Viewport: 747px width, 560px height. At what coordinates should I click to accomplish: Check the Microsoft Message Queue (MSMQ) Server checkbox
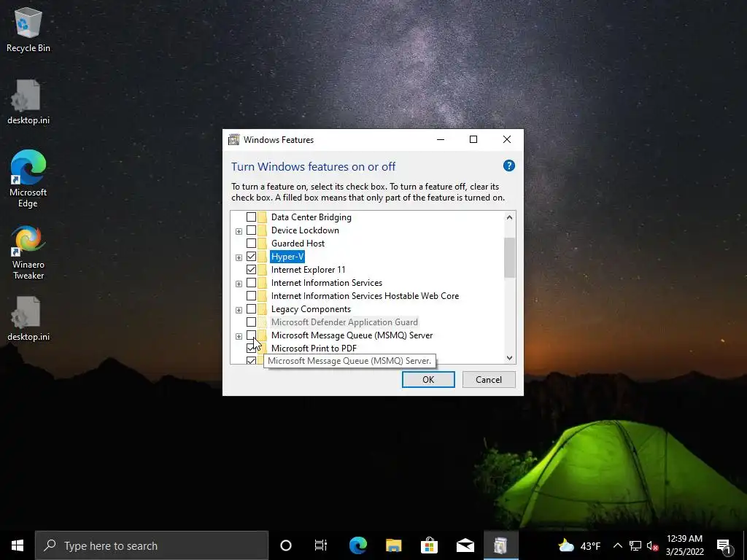251,335
